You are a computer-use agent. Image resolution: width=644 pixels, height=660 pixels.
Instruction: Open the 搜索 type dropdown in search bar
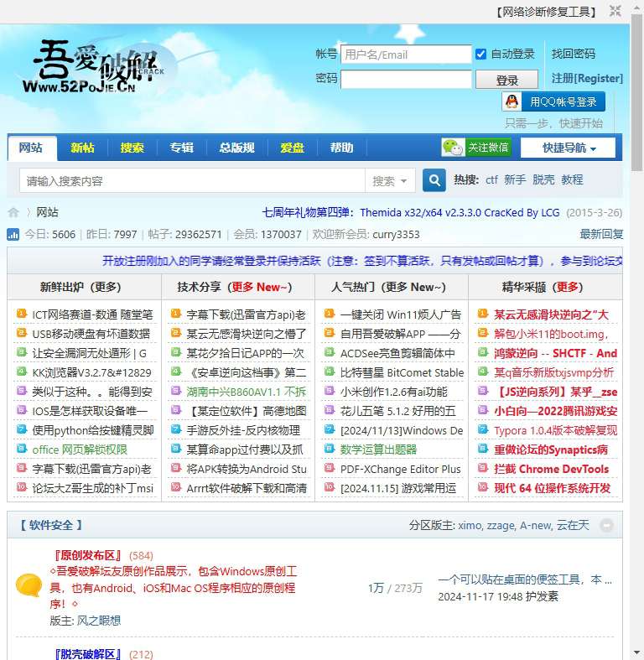(x=390, y=181)
